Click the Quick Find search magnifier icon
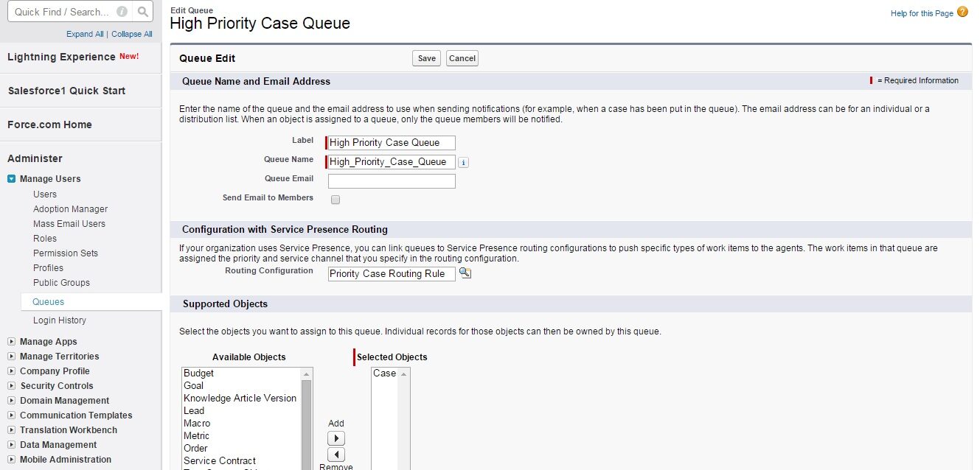Viewport: 980px width, 470px height. click(x=143, y=12)
